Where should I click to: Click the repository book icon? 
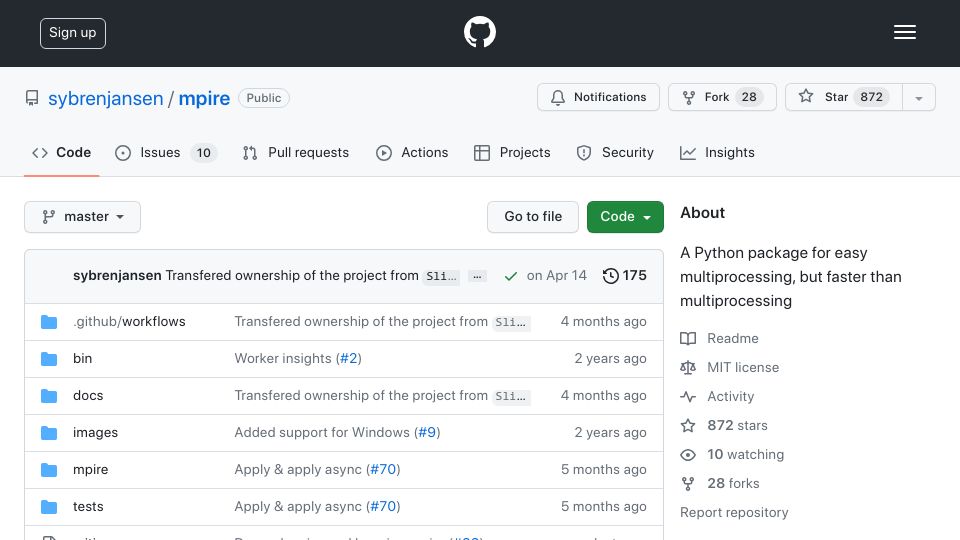[32, 98]
